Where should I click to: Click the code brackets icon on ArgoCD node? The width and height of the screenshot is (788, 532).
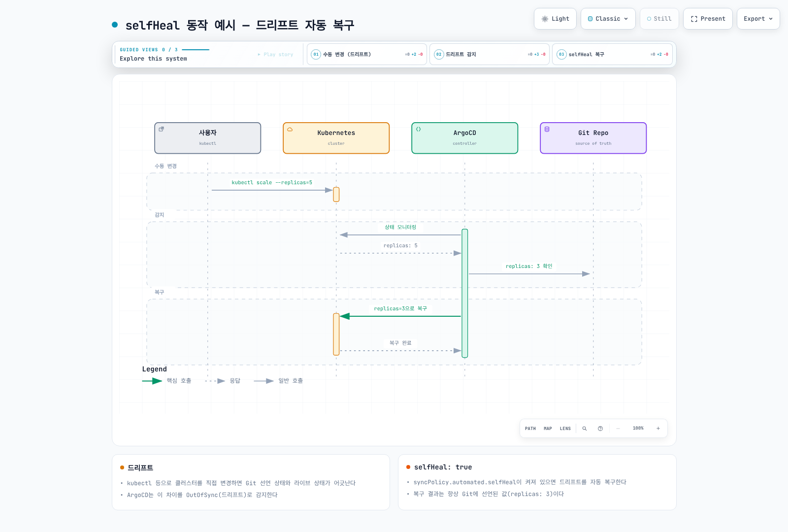coord(418,129)
